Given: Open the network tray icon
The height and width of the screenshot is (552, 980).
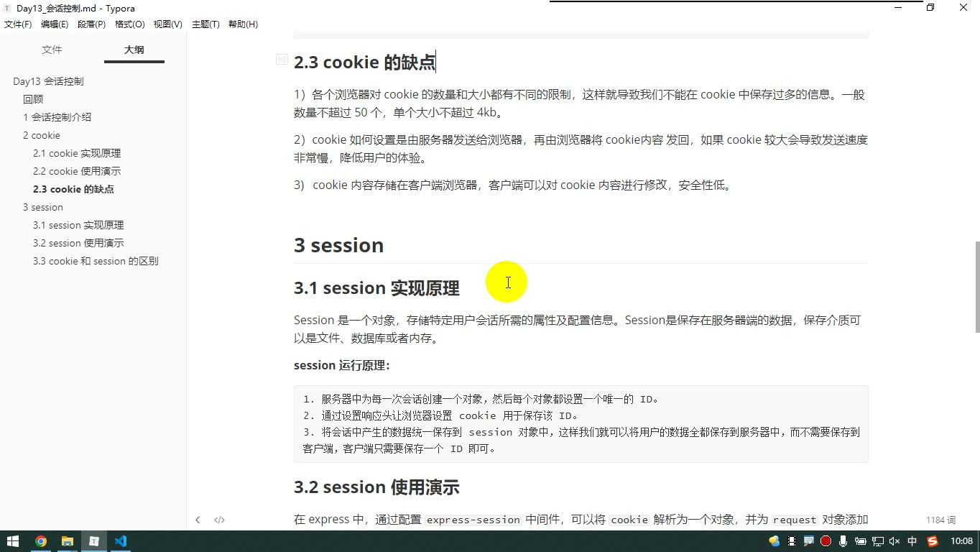Looking at the screenshot, I should pyautogui.click(x=877, y=541).
